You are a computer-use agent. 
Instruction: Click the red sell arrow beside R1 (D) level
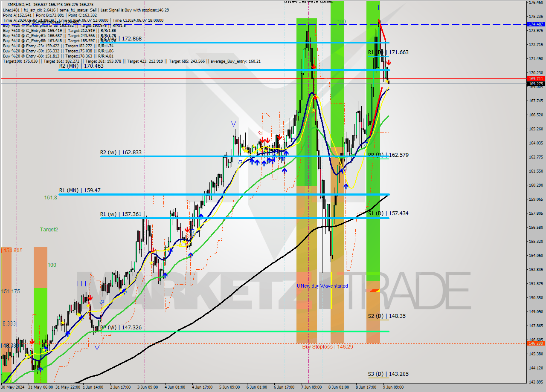(389, 63)
